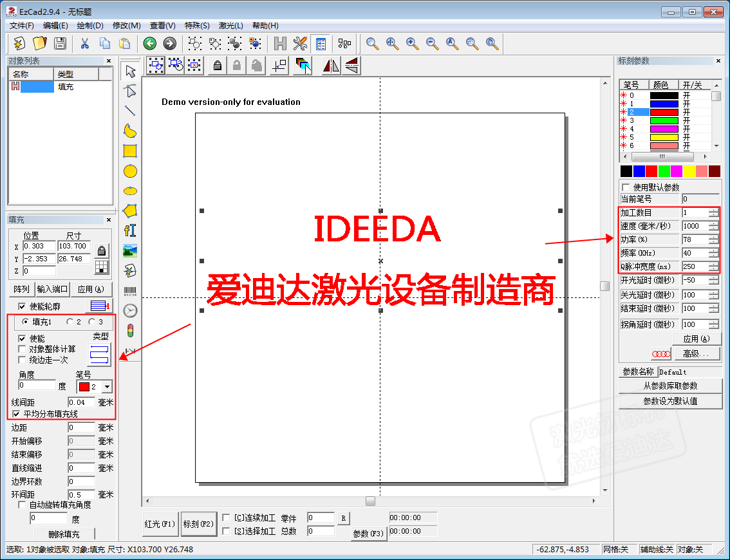The image size is (730, 560).
Task: Create a new file from the toolbar
Action: pyautogui.click(x=19, y=44)
